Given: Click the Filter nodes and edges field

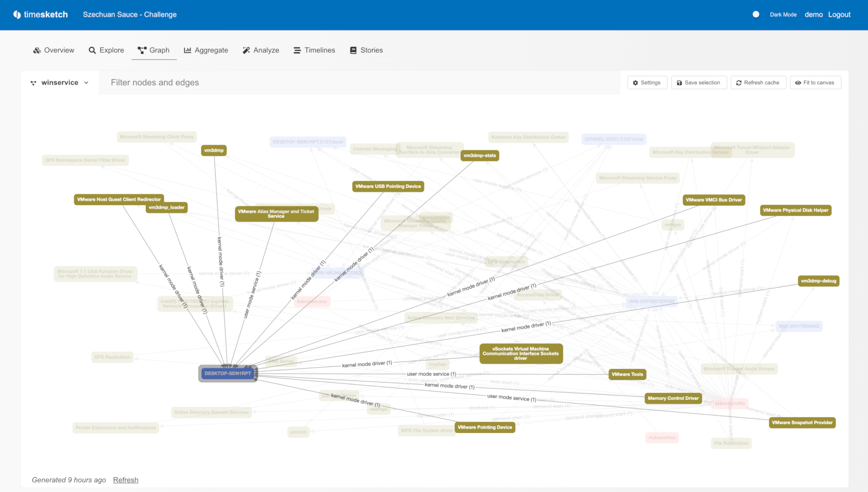Looking at the screenshot, I should pos(359,83).
